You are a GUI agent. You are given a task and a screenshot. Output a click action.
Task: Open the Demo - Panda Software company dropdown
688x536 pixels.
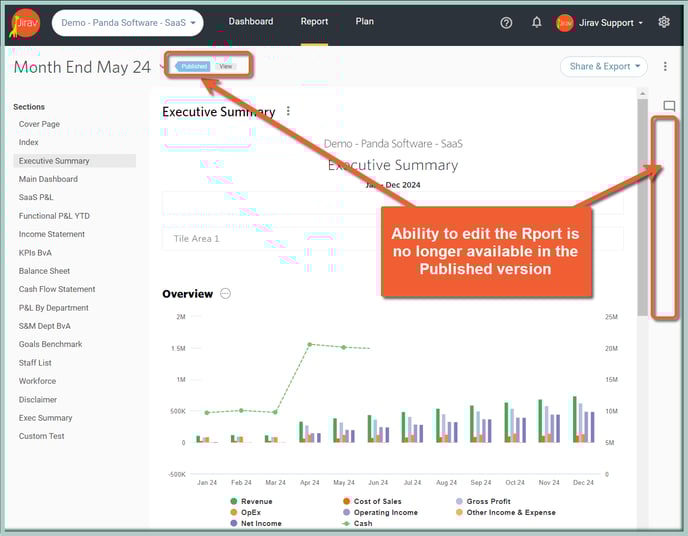pos(128,23)
